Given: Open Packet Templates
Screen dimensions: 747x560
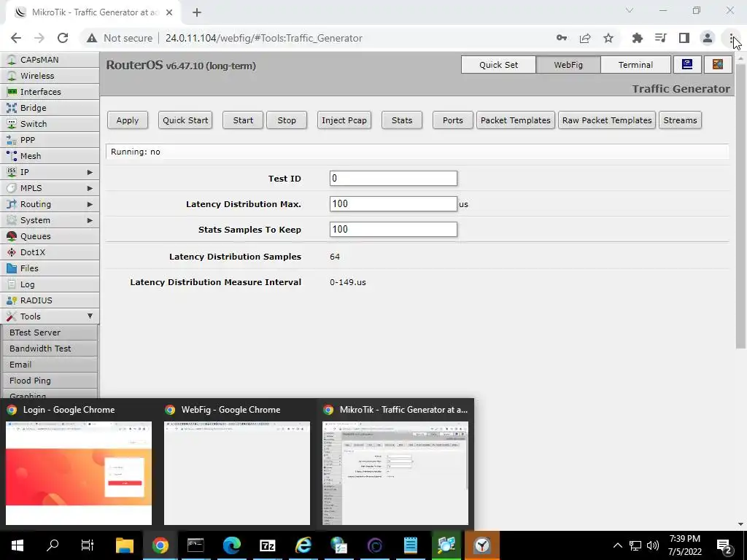Looking at the screenshot, I should tap(516, 120).
